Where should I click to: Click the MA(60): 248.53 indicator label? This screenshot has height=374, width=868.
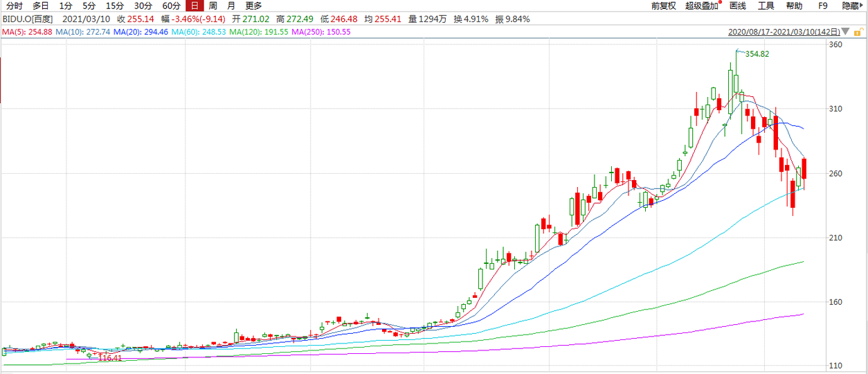(199, 32)
